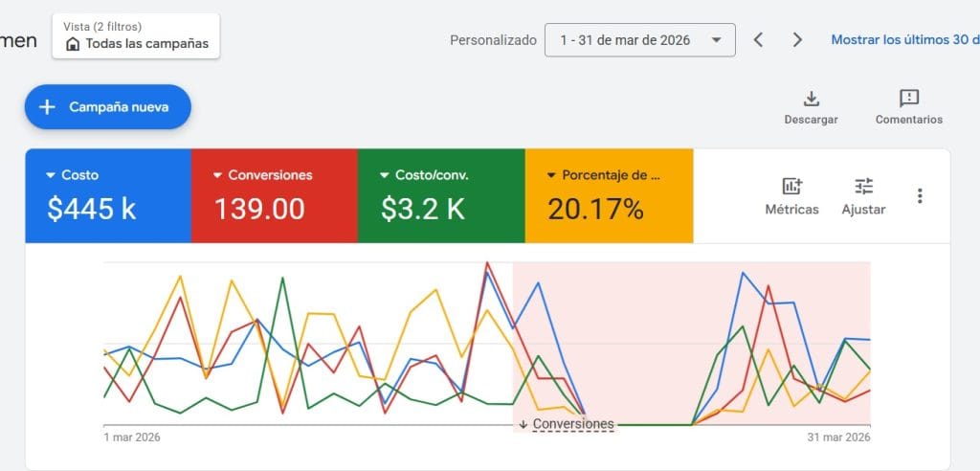Screen dimensions: 980x471
Task: Open the date range dropdown 1 - 31 de mar de 2026
Action: coord(640,40)
